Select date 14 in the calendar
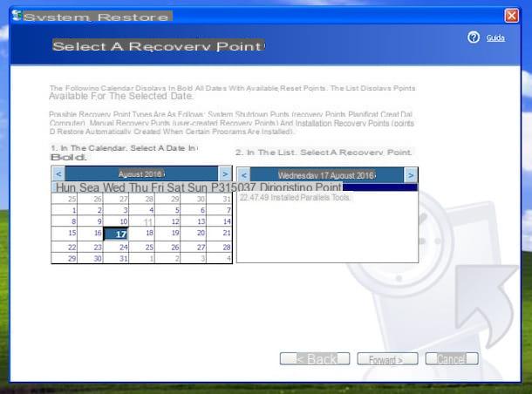 tap(219, 221)
